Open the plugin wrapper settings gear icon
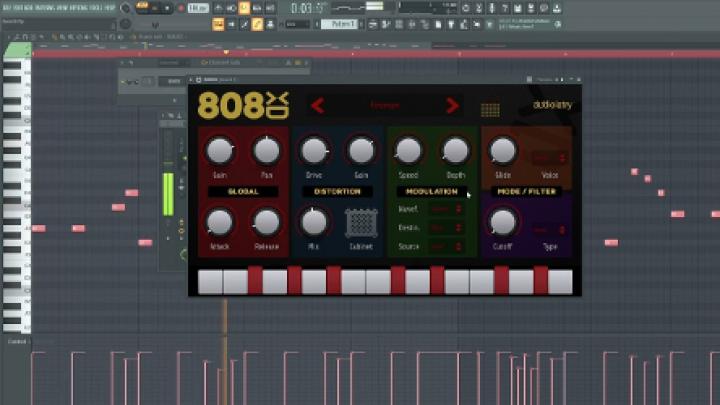The height and width of the screenshot is (405, 720). [x=198, y=80]
